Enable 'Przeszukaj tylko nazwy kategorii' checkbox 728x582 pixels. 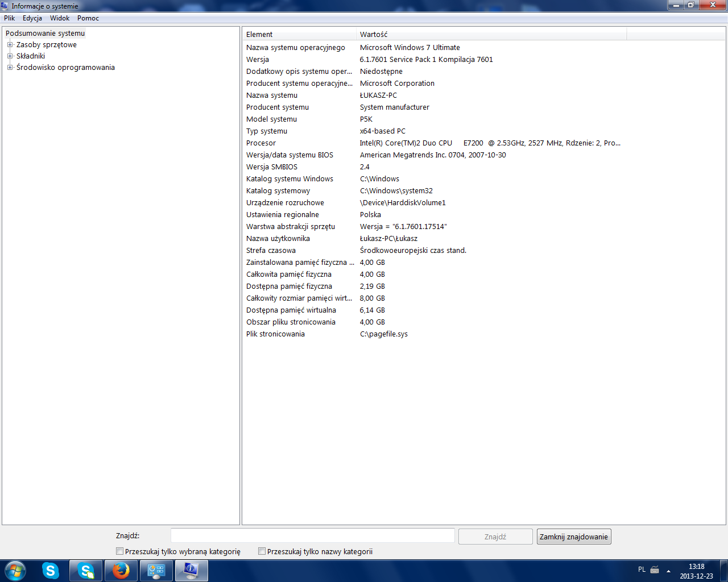click(262, 551)
